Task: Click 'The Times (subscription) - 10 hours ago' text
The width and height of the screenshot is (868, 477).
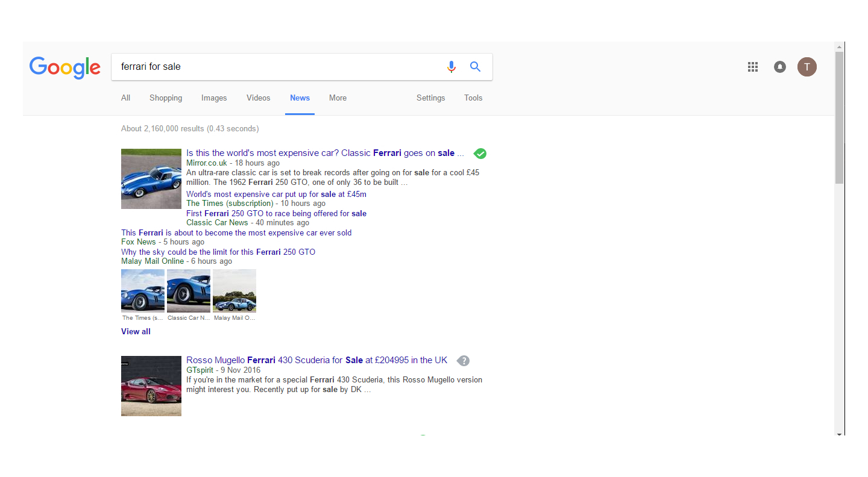Action: (x=256, y=204)
